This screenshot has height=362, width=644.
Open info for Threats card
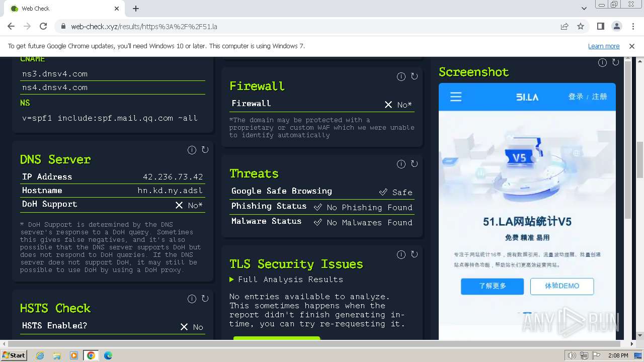click(401, 164)
